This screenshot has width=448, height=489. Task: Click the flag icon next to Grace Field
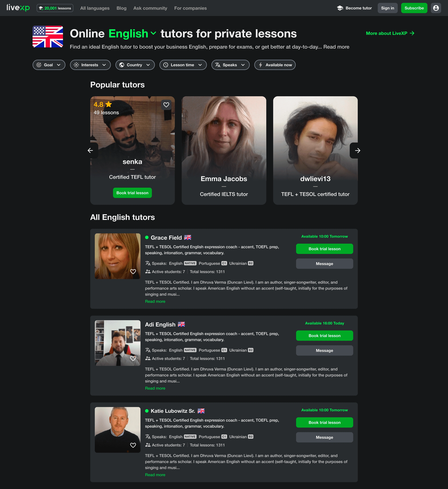(188, 238)
